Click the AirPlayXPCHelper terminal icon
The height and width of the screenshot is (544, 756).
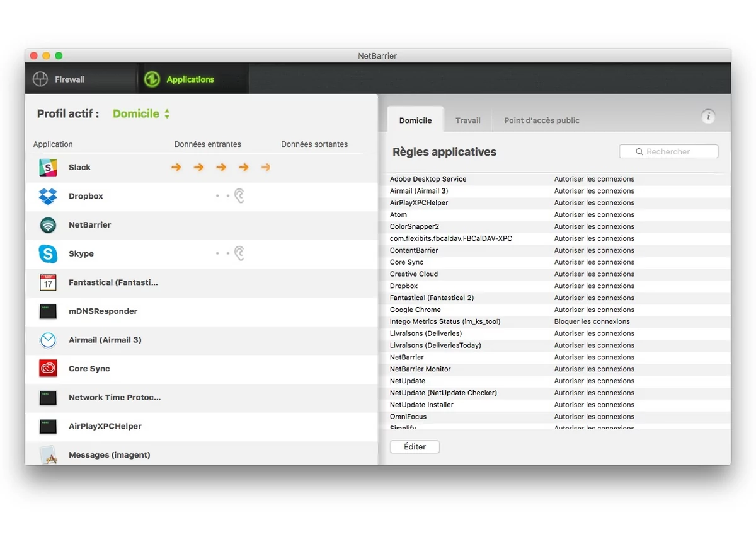[x=48, y=427]
